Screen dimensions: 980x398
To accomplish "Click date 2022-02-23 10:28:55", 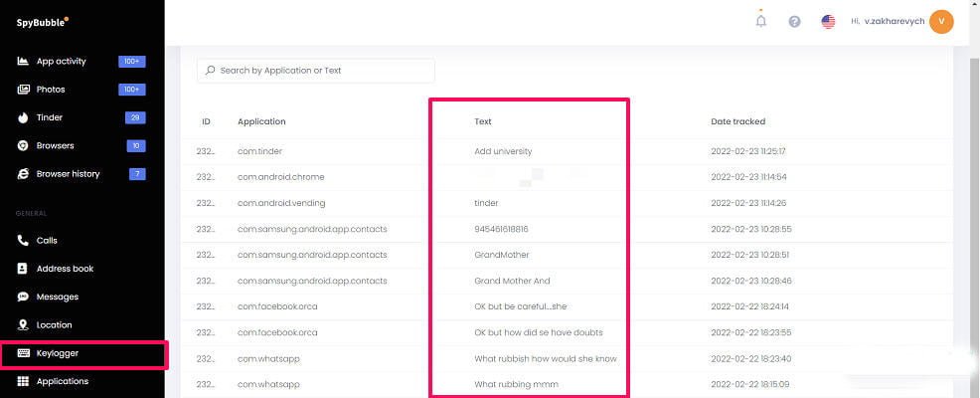I will point(751,229).
